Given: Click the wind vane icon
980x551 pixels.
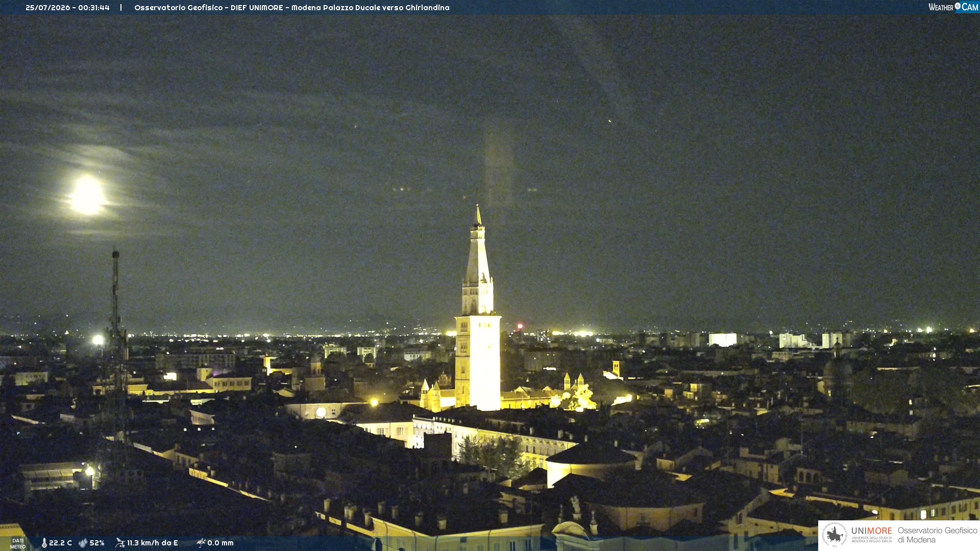Looking at the screenshot, I should point(120,543).
